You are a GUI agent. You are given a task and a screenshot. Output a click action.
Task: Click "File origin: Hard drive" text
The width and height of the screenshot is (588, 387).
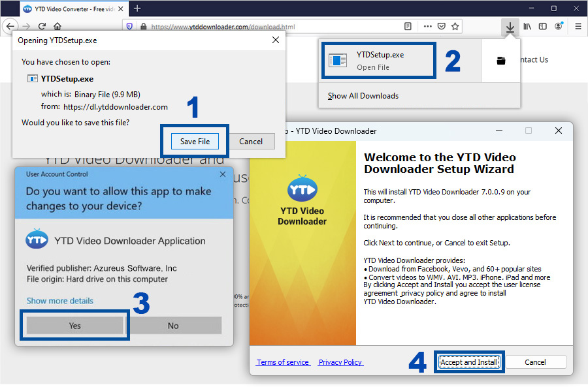coord(97,279)
